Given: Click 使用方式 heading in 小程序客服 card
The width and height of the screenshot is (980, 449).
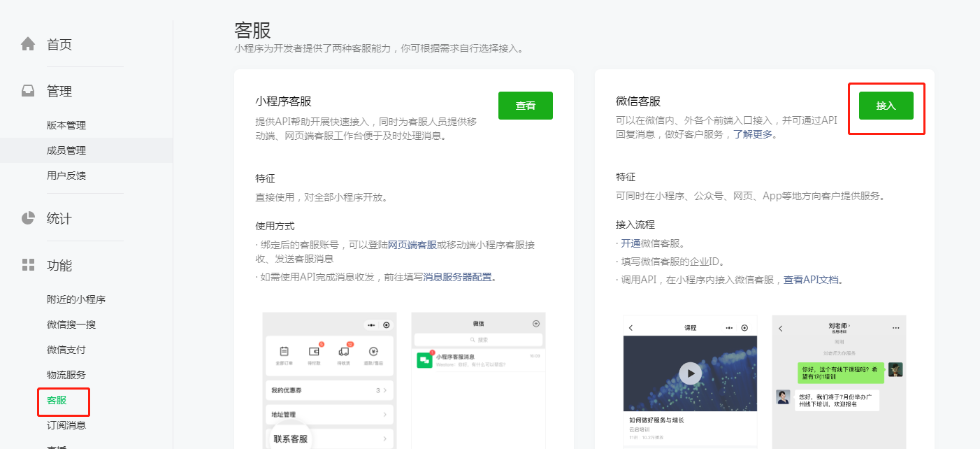Looking at the screenshot, I should pyautogui.click(x=275, y=226).
